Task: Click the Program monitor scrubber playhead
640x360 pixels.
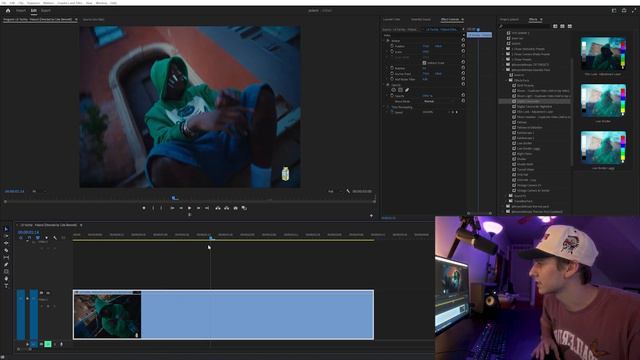Action: [174, 198]
